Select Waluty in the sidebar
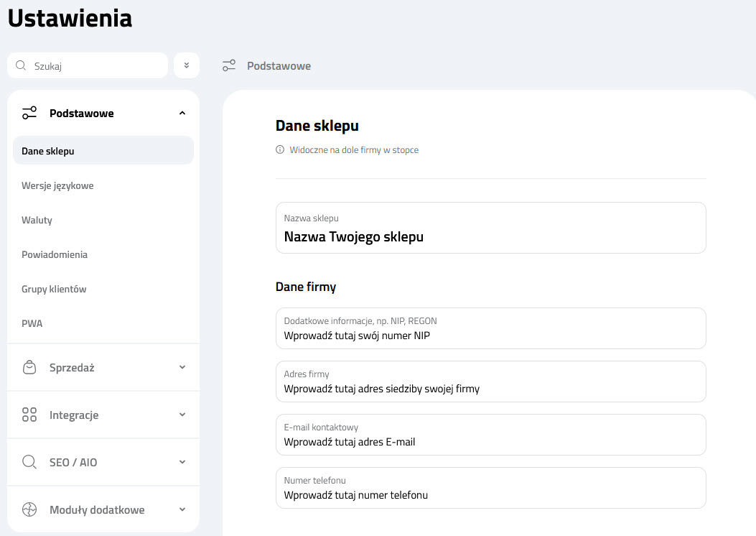Image resolution: width=756 pixels, height=536 pixels. click(37, 220)
